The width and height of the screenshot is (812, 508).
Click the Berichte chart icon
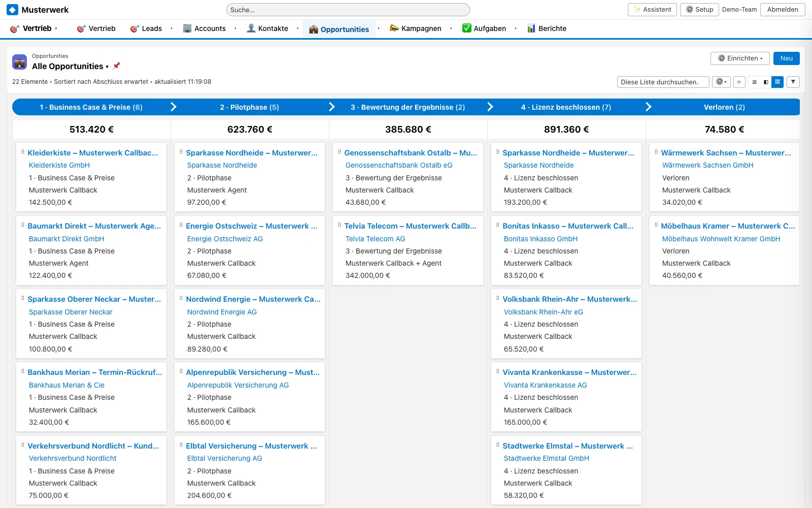(x=531, y=28)
